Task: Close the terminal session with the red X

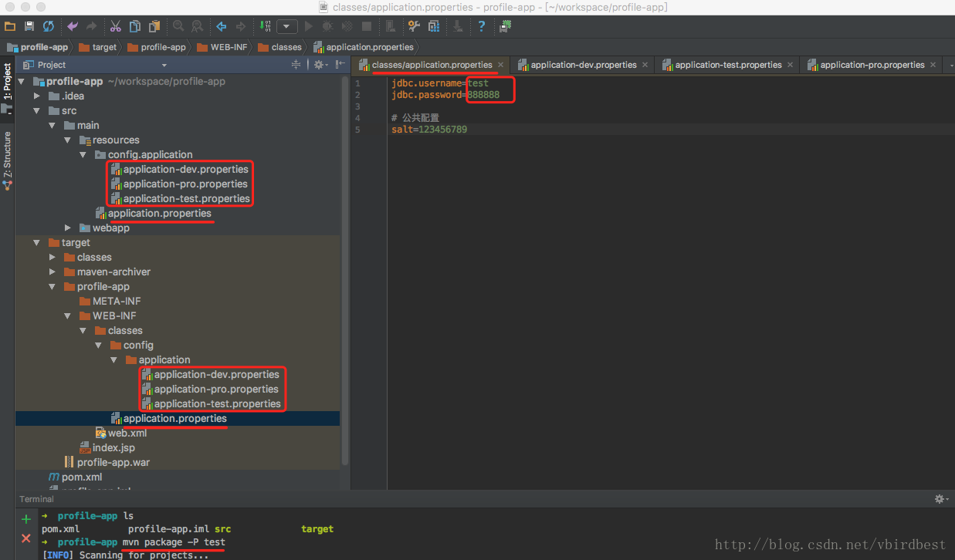Action: pyautogui.click(x=26, y=538)
